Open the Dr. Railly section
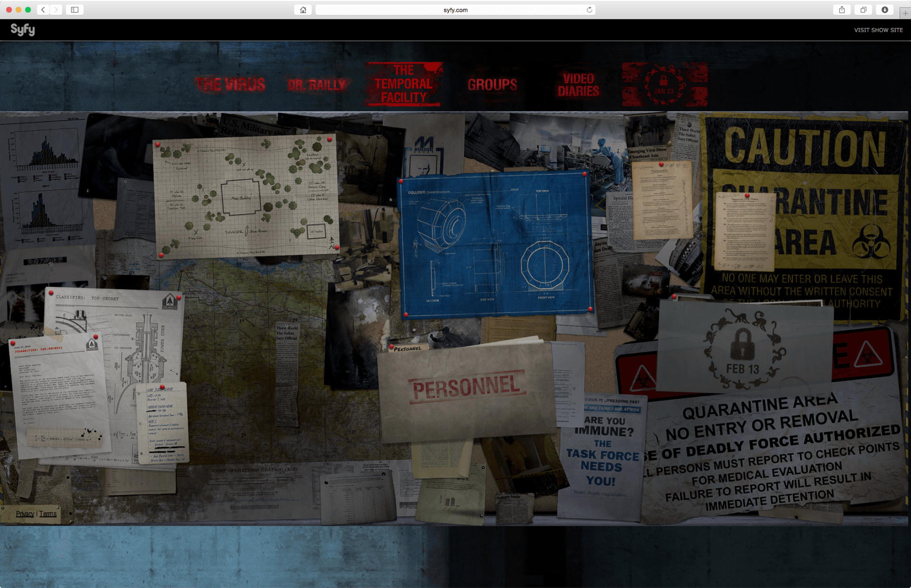Screen dimensions: 911x588 (x=317, y=85)
